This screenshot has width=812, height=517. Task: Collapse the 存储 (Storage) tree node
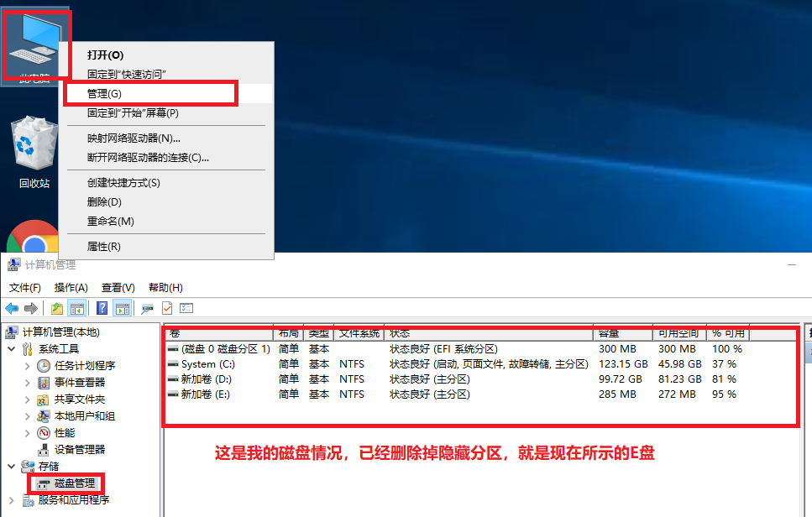[10, 466]
